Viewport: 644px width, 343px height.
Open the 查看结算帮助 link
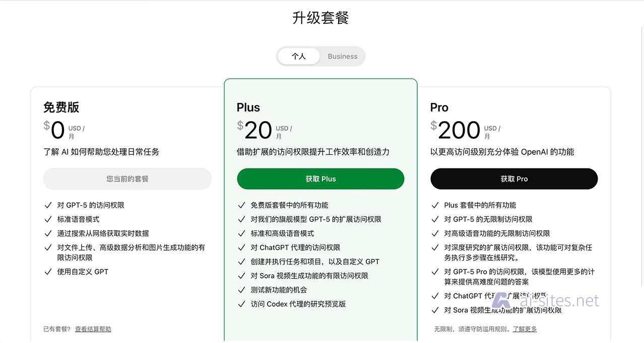tap(93, 329)
